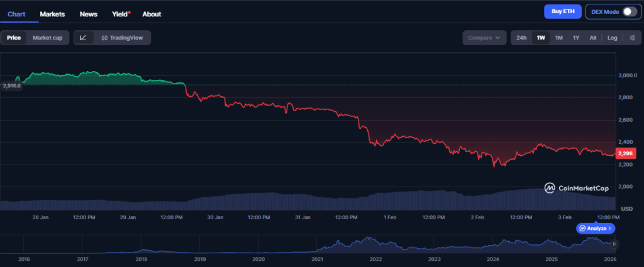
Task: Click the 2,296 current price label
Action: [626, 154]
